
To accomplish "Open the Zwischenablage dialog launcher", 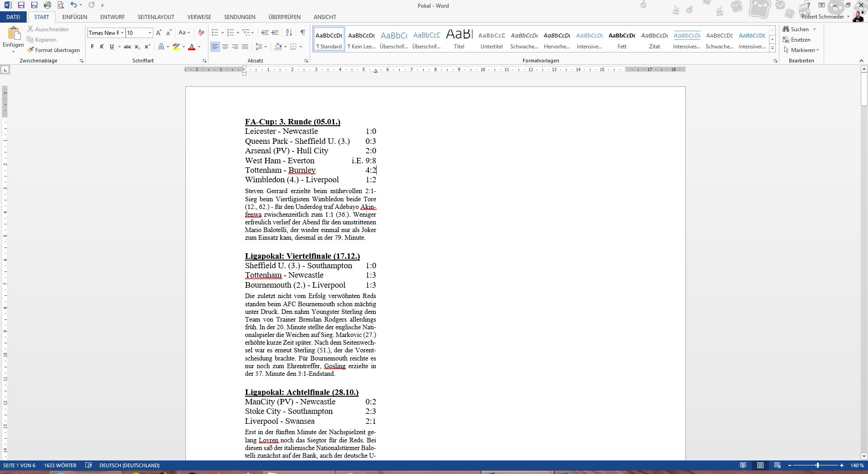I will pyautogui.click(x=81, y=61).
